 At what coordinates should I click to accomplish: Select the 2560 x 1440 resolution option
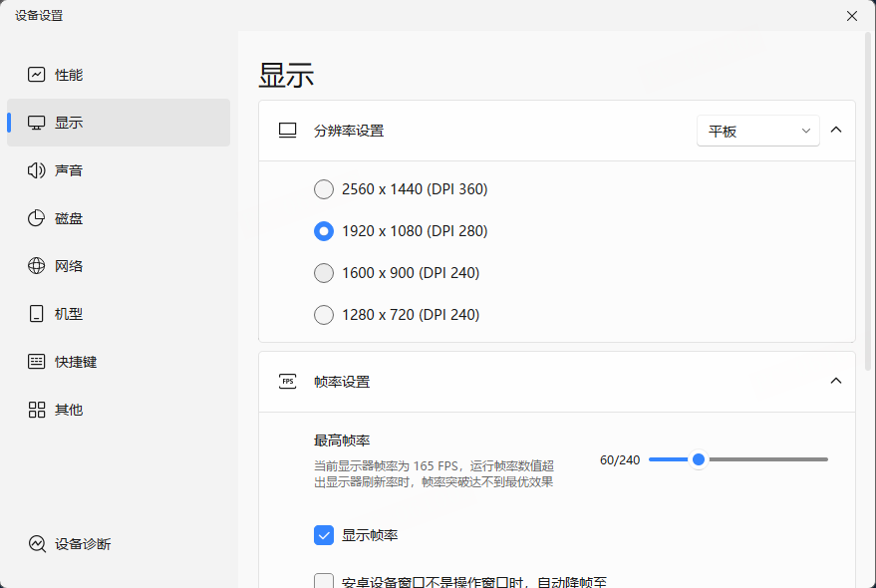tap(323, 188)
